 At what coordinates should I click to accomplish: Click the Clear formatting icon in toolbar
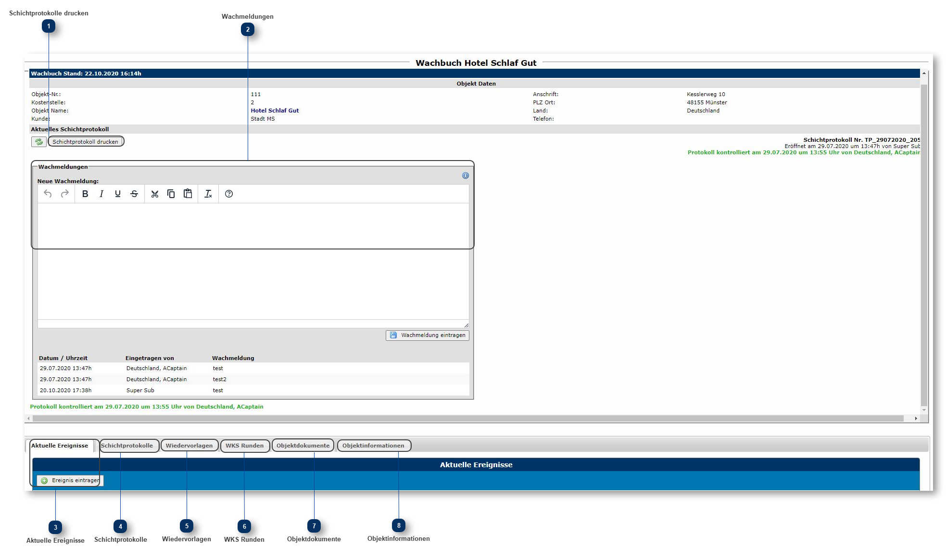pos(209,193)
